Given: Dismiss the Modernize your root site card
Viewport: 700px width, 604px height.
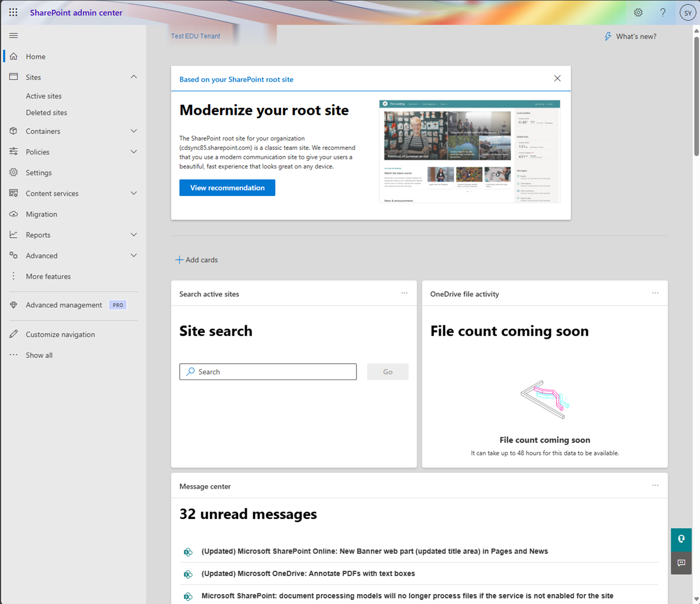Looking at the screenshot, I should (x=557, y=79).
